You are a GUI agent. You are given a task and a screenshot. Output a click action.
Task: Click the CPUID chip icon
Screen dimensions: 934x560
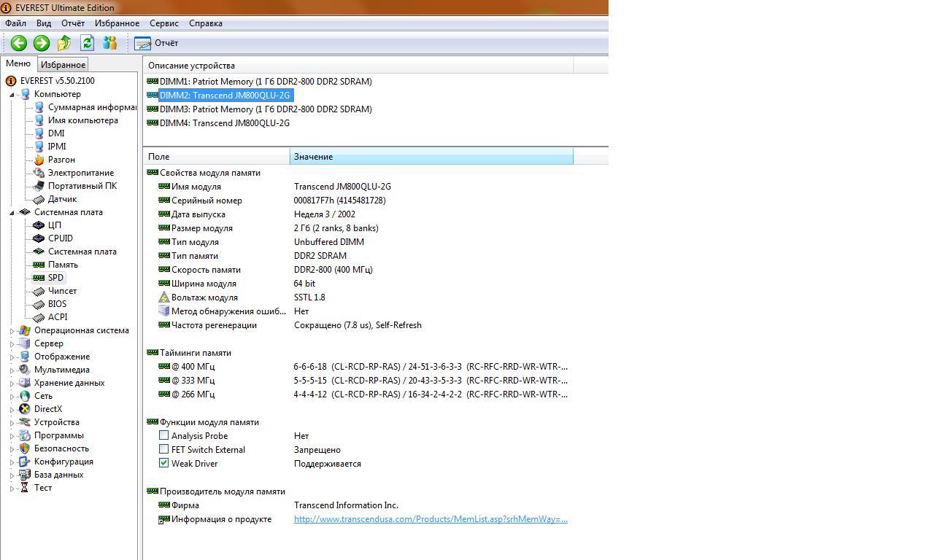(39, 238)
